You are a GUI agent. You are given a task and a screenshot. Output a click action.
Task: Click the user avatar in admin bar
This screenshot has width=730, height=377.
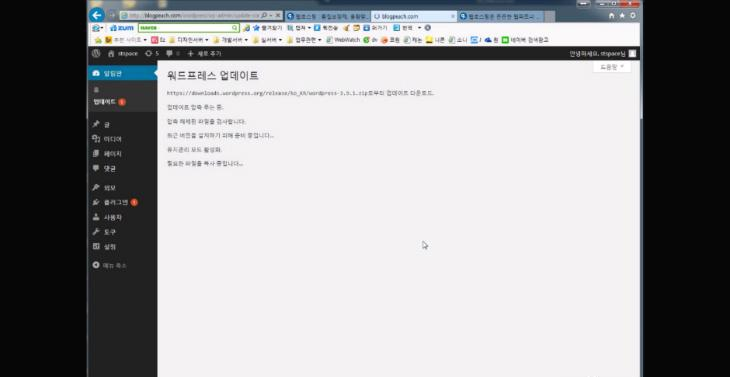[x=632, y=54]
